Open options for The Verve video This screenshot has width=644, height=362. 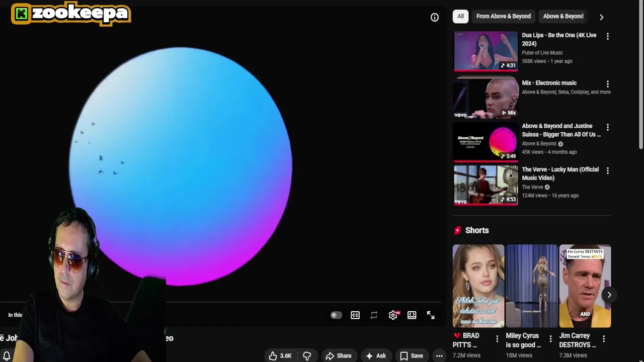click(x=607, y=171)
